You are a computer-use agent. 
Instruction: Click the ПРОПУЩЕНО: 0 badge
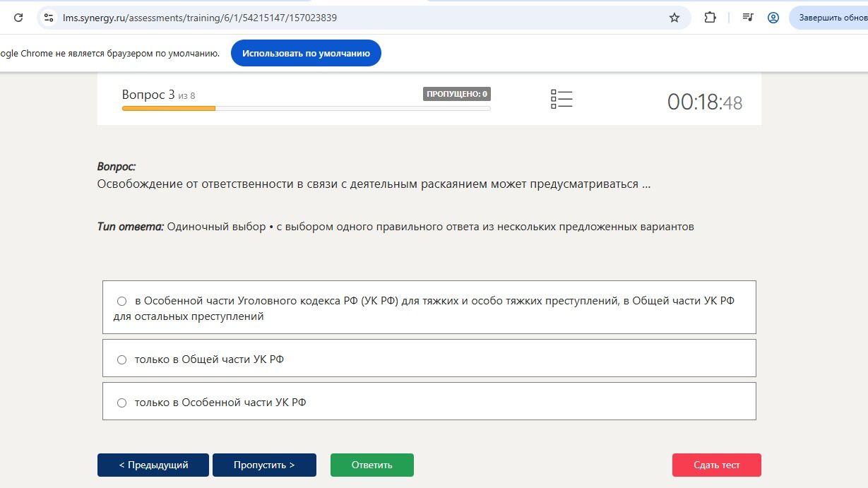457,94
